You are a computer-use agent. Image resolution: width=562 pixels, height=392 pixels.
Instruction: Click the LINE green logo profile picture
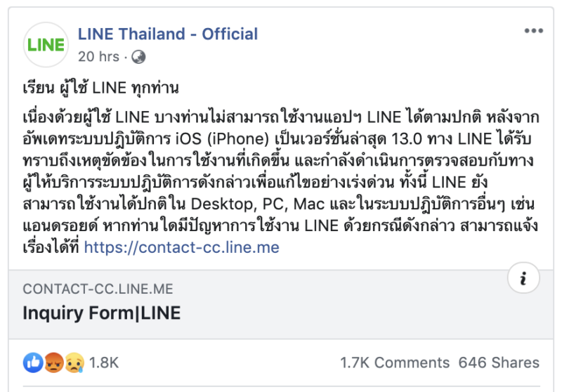46,45
